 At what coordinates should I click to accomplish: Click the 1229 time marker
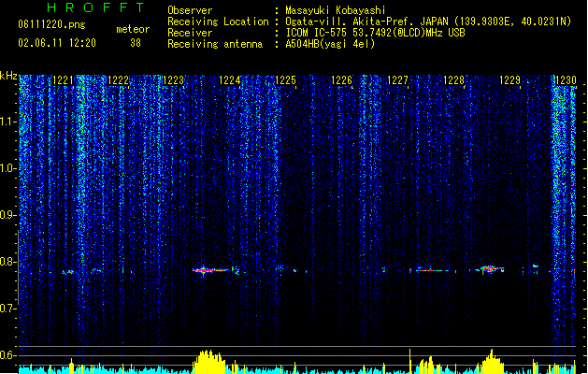(x=510, y=80)
